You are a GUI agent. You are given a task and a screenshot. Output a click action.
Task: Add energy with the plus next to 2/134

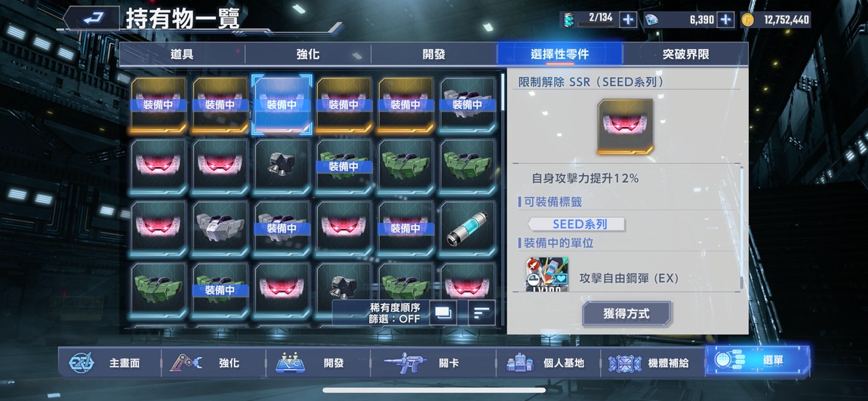pos(627,20)
